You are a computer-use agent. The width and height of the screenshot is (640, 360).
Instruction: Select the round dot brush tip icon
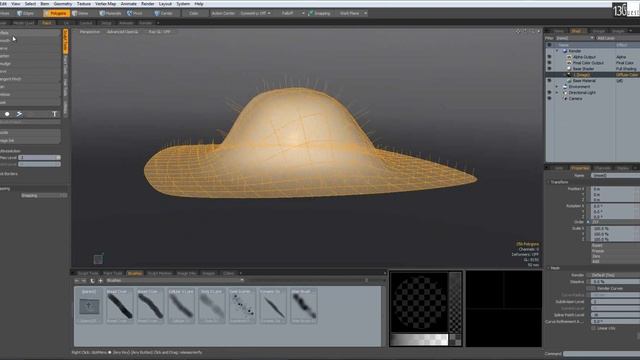[7, 114]
